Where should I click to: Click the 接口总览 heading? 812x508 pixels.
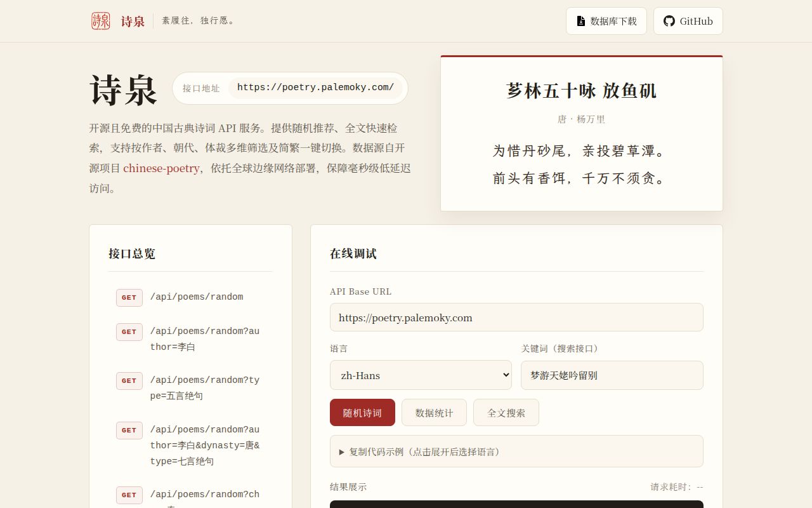(132, 253)
